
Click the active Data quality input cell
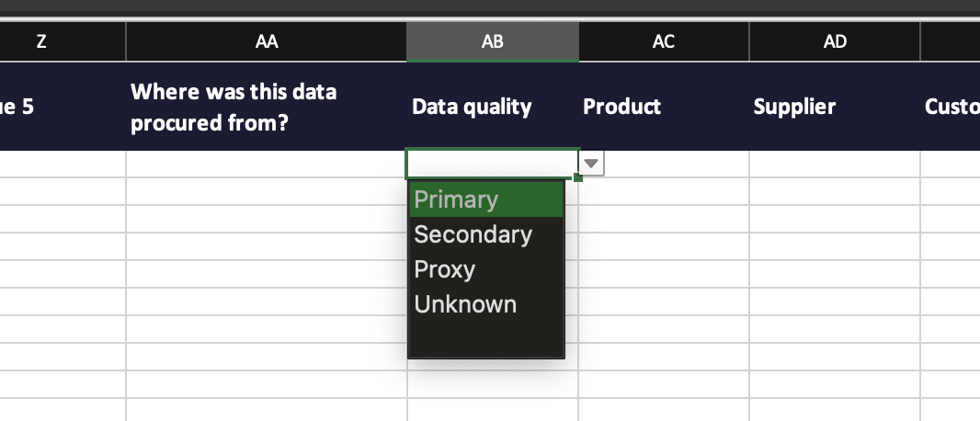click(x=492, y=164)
